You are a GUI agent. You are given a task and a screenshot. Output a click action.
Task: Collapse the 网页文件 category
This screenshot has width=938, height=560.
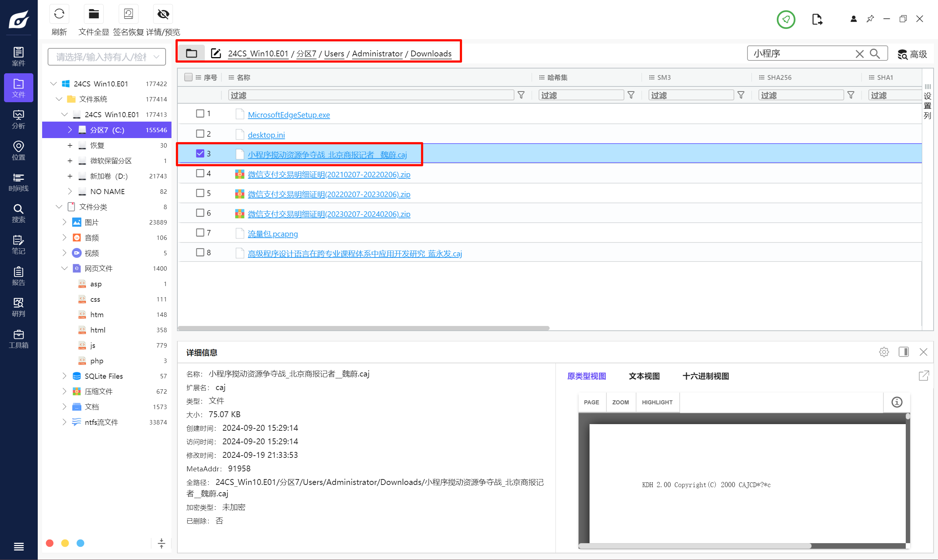point(64,268)
